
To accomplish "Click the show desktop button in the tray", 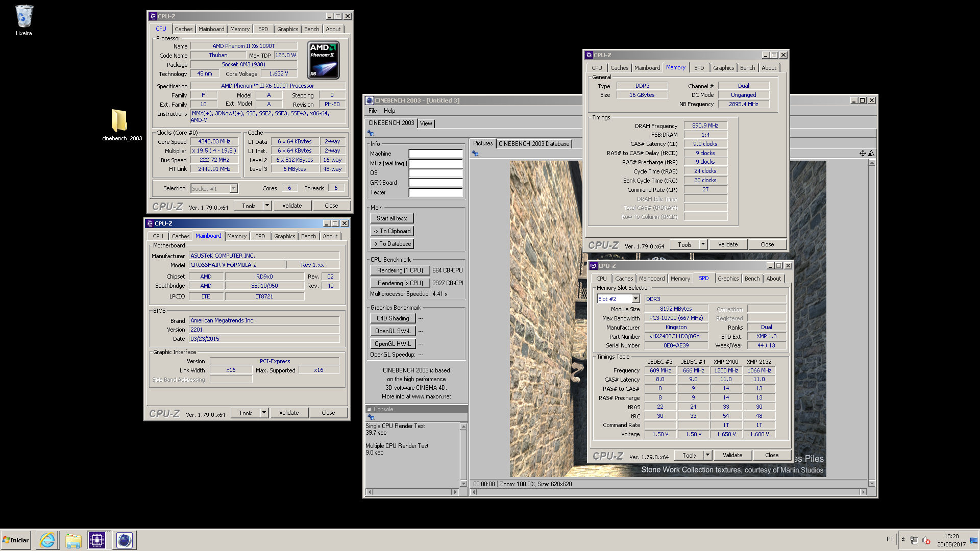I will [x=974, y=540].
